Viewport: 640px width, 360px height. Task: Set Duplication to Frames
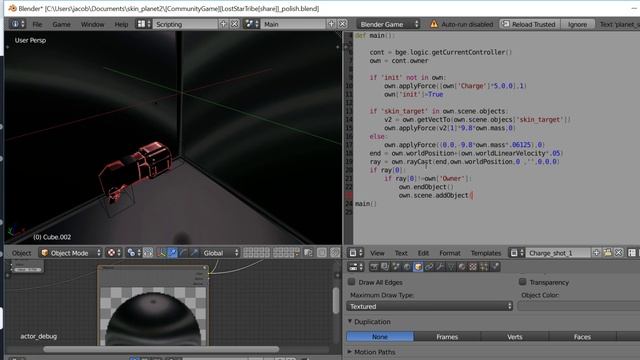pos(447,337)
